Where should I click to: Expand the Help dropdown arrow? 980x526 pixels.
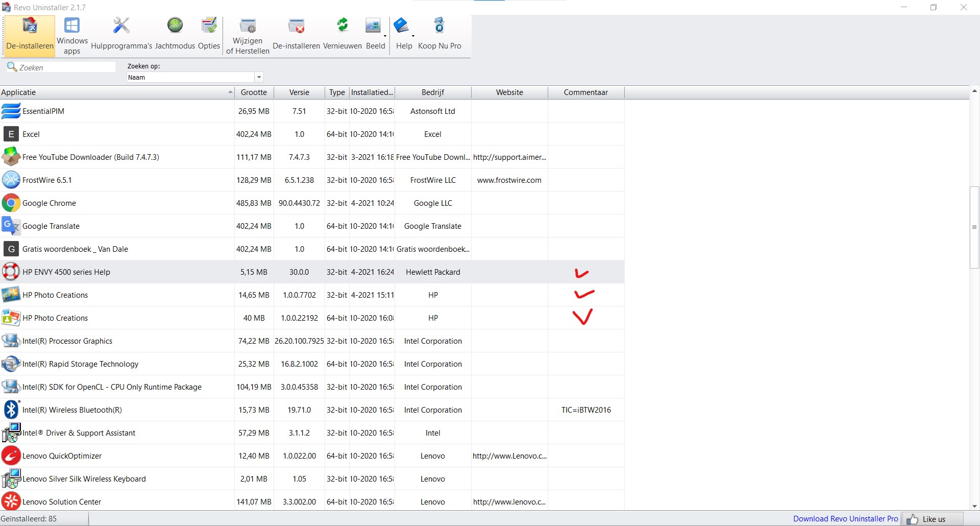coord(413,36)
